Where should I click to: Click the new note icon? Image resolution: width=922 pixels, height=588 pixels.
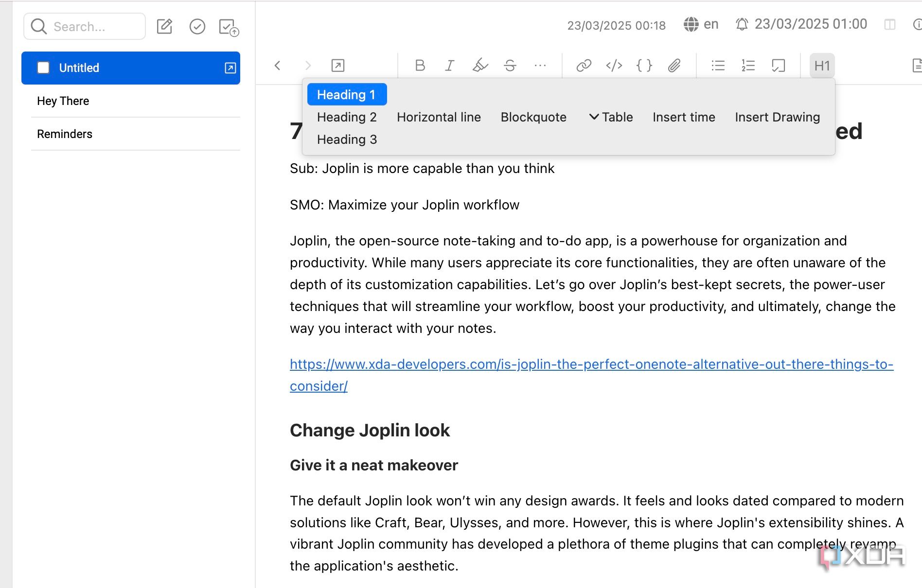point(164,26)
